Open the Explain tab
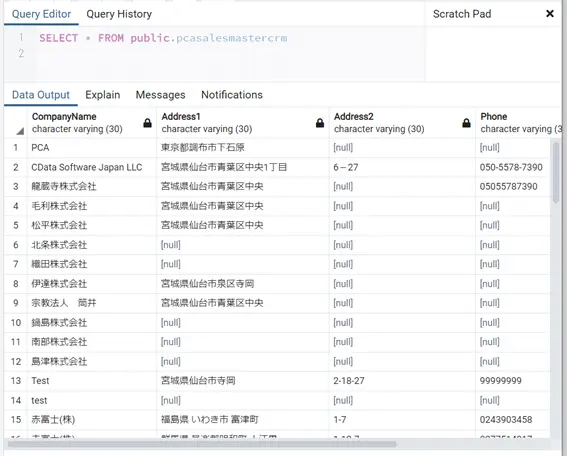 click(103, 95)
